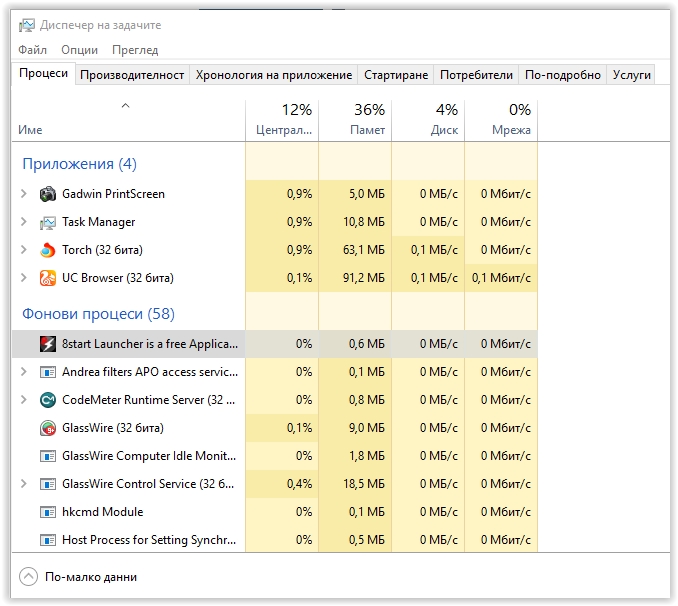Open the Потребители tab

click(x=476, y=75)
